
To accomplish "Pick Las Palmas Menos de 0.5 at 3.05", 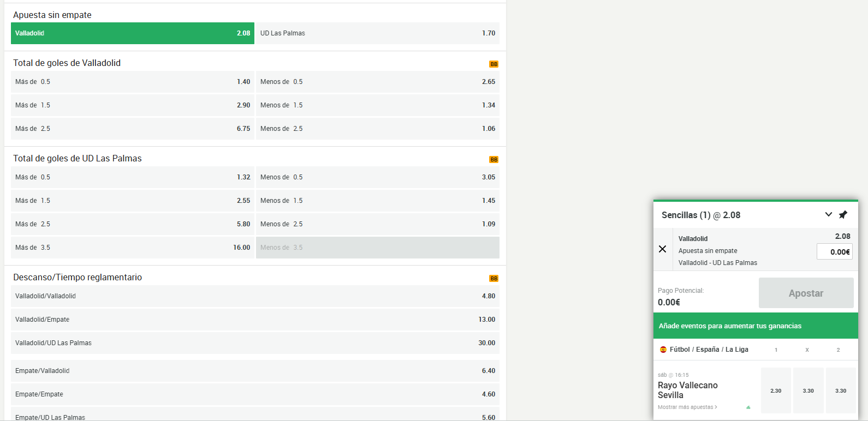I will (378, 177).
